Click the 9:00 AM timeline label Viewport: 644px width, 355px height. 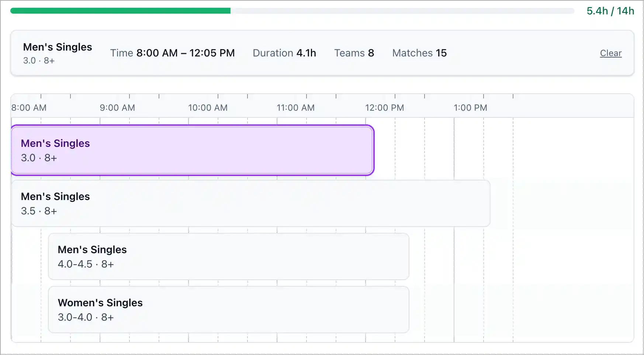(117, 108)
